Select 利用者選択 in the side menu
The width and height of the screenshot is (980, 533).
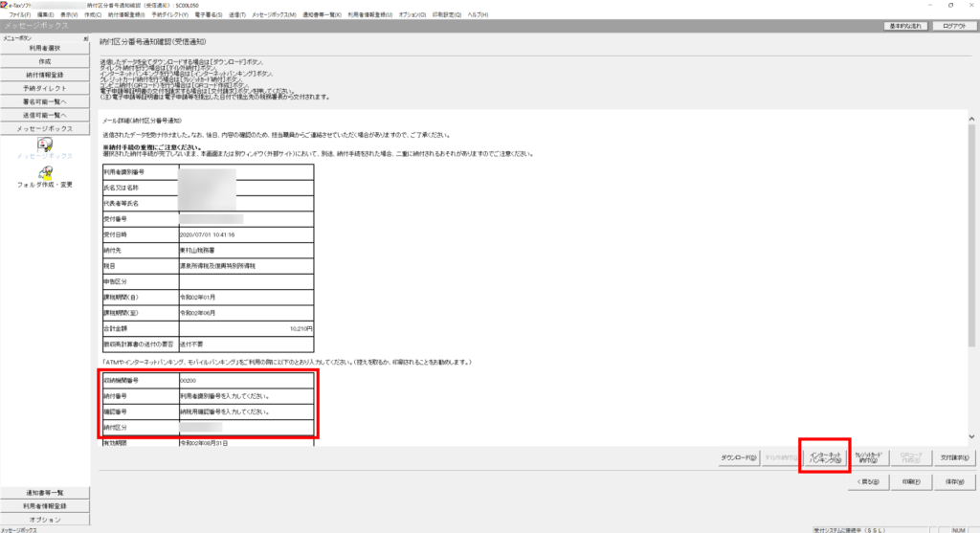45,47
